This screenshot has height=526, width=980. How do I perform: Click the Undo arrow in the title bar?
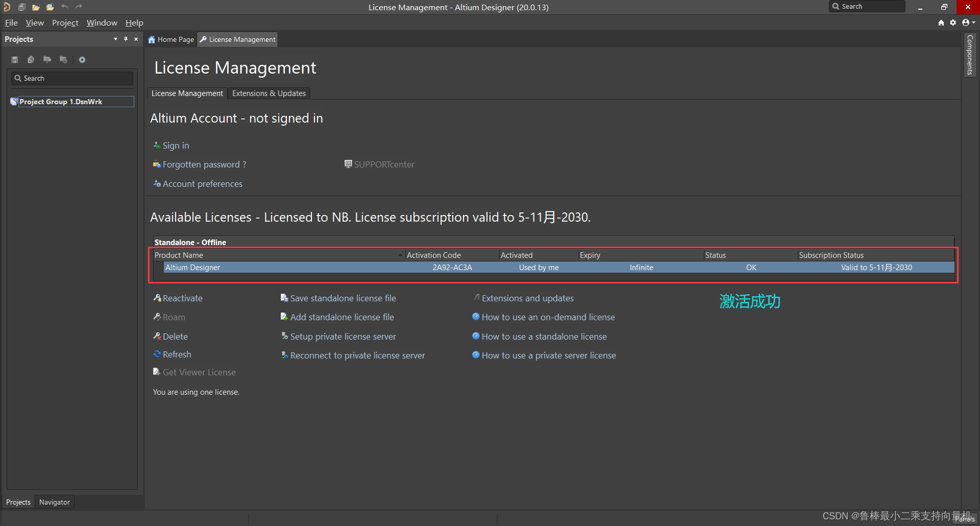pos(65,7)
